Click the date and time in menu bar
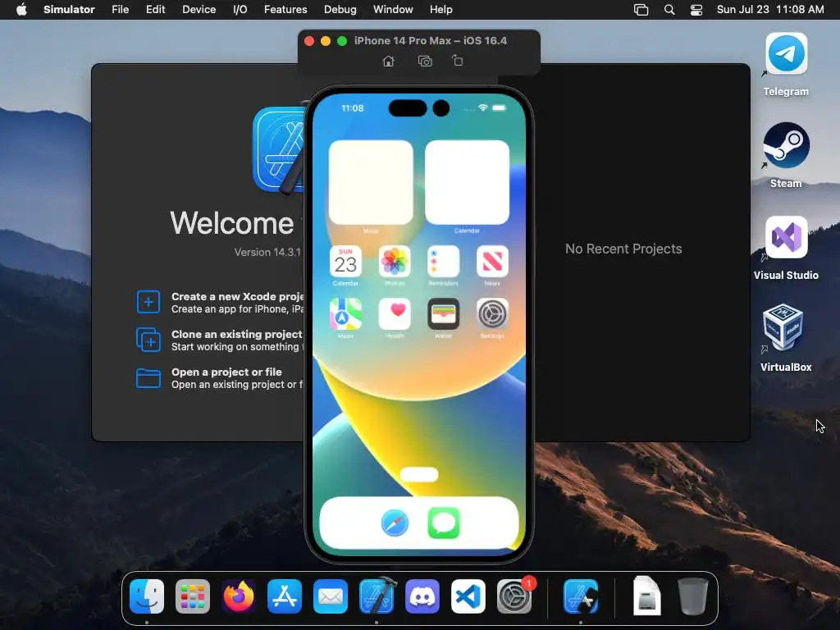The width and height of the screenshot is (840, 630). [770, 10]
